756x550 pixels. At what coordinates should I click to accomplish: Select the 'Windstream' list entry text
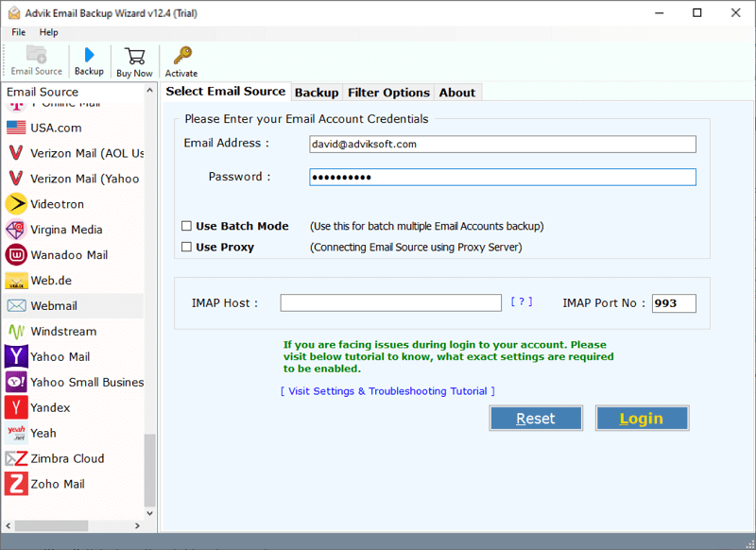[x=63, y=331]
